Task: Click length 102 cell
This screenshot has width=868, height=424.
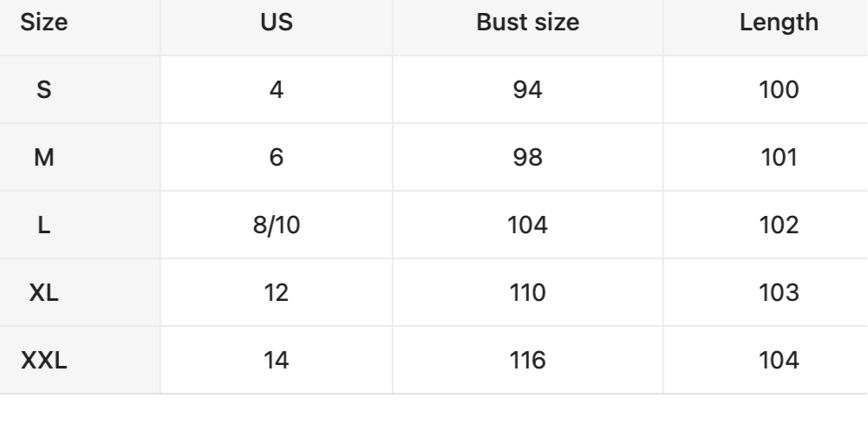Action: pyautogui.click(x=779, y=226)
